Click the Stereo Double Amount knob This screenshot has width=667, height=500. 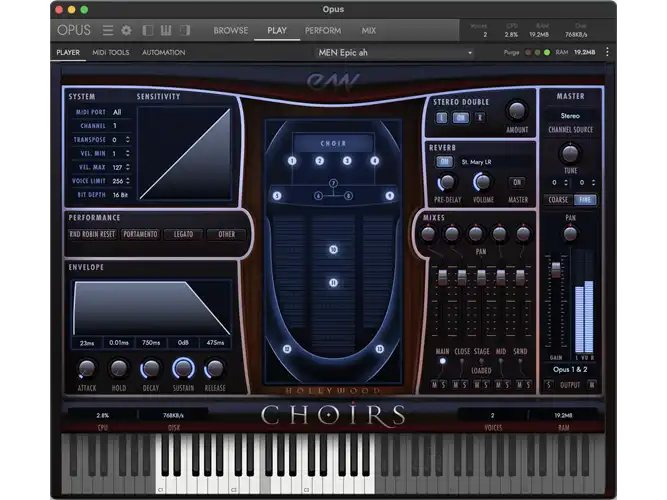tap(517, 111)
